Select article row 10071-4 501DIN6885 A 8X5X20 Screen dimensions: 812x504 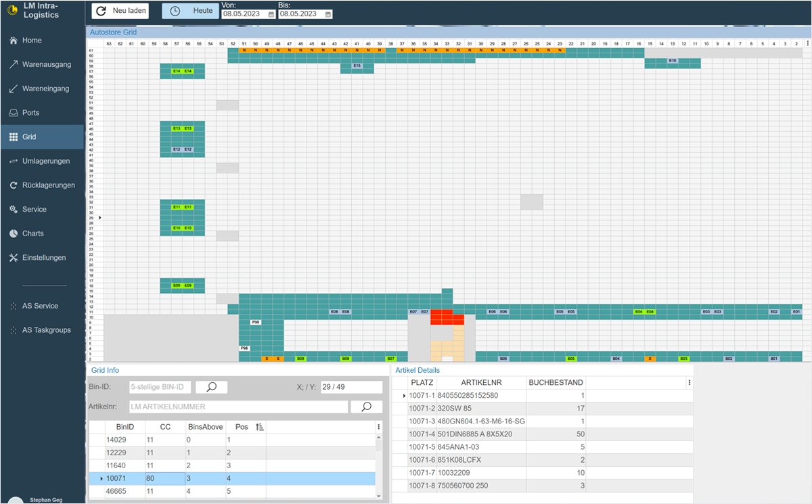coord(543,434)
